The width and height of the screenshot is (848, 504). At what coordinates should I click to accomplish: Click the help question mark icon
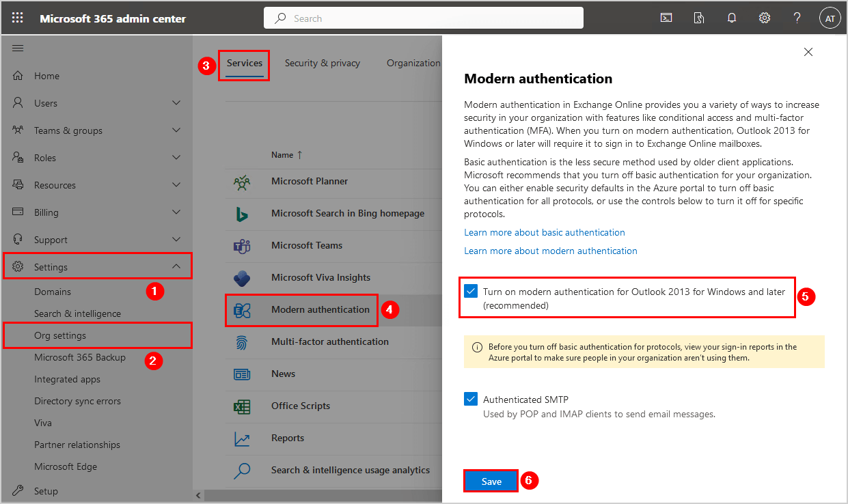797,18
